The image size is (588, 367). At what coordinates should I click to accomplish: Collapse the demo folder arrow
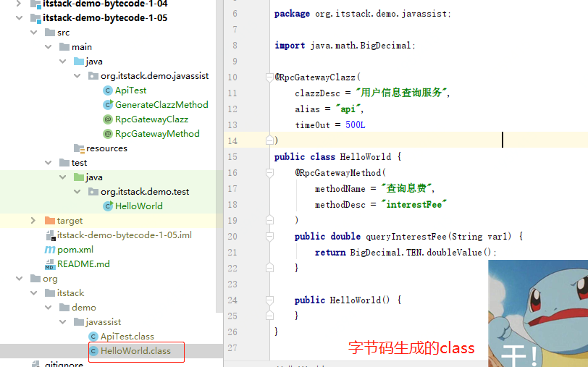click(49, 308)
